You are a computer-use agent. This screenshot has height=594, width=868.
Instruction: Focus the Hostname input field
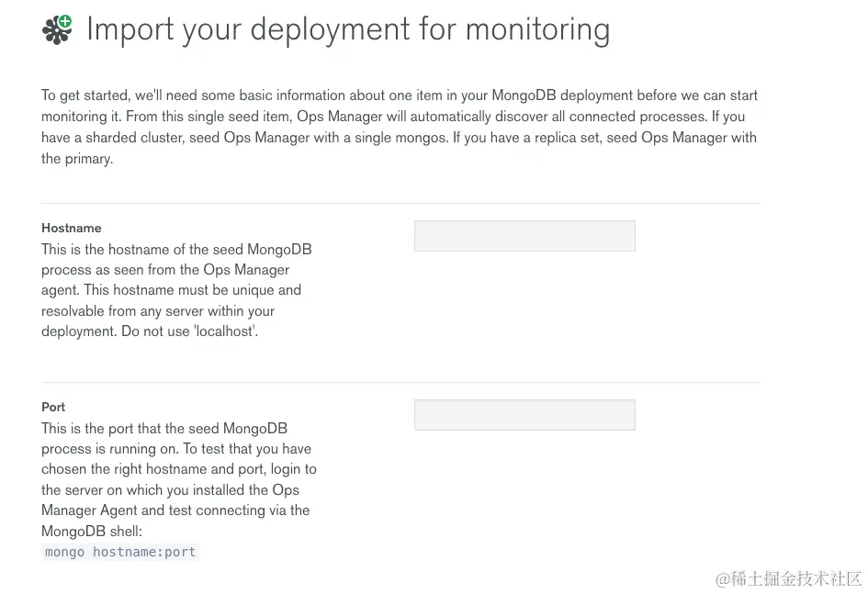pyautogui.click(x=524, y=236)
